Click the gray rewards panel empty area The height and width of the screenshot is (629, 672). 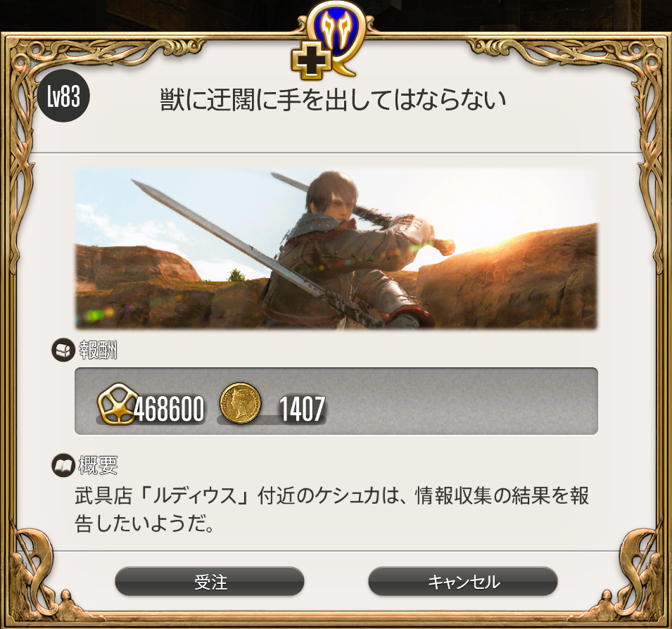point(463,401)
